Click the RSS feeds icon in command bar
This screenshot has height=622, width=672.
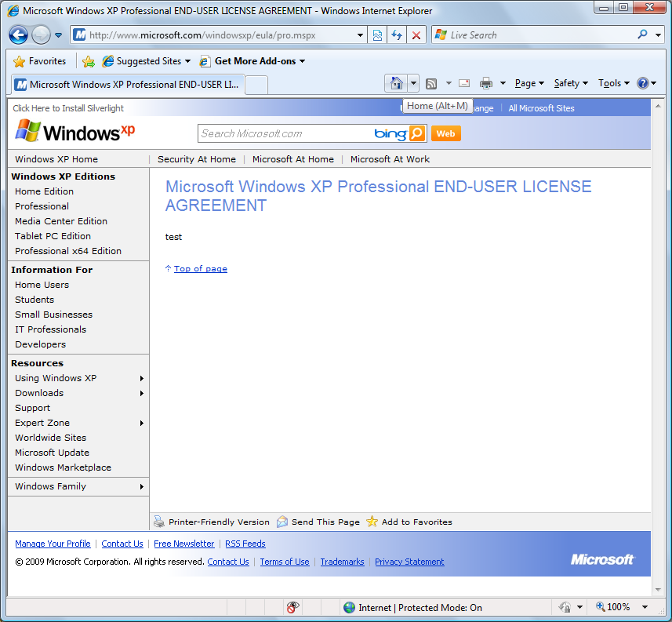coord(431,83)
